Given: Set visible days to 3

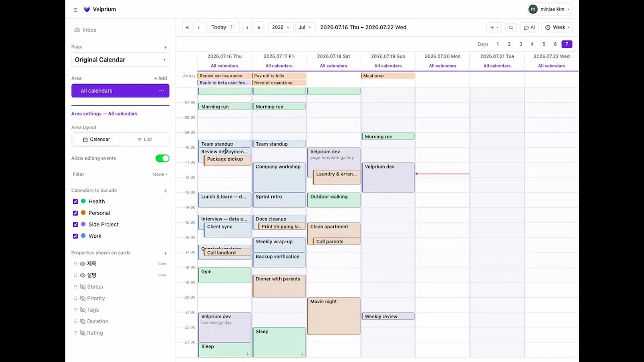Looking at the screenshot, I should coord(520,44).
